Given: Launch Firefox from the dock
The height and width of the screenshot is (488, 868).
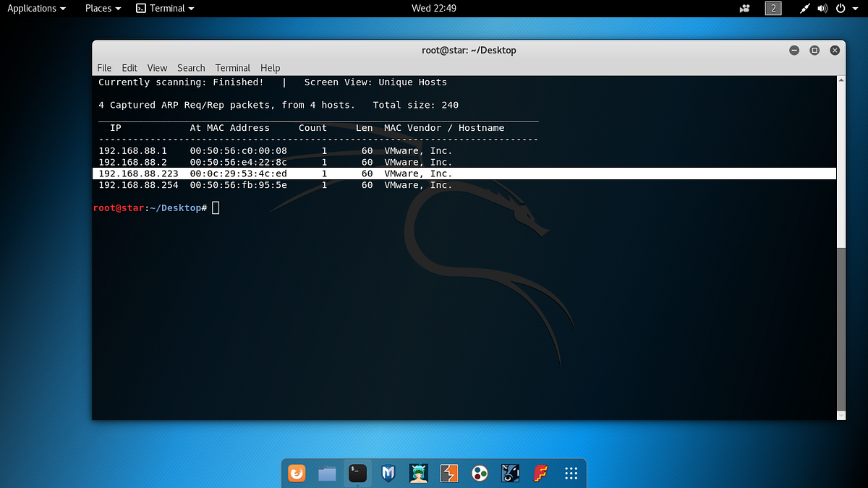Looking at the screenshot, I should (x=297, y=474).
